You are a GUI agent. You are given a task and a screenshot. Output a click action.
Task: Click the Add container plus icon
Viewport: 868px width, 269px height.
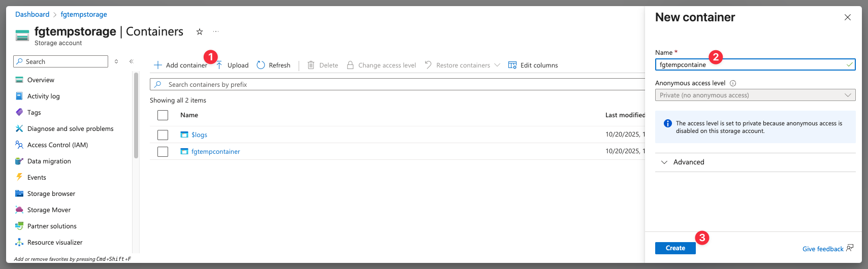tap(158, 65)
